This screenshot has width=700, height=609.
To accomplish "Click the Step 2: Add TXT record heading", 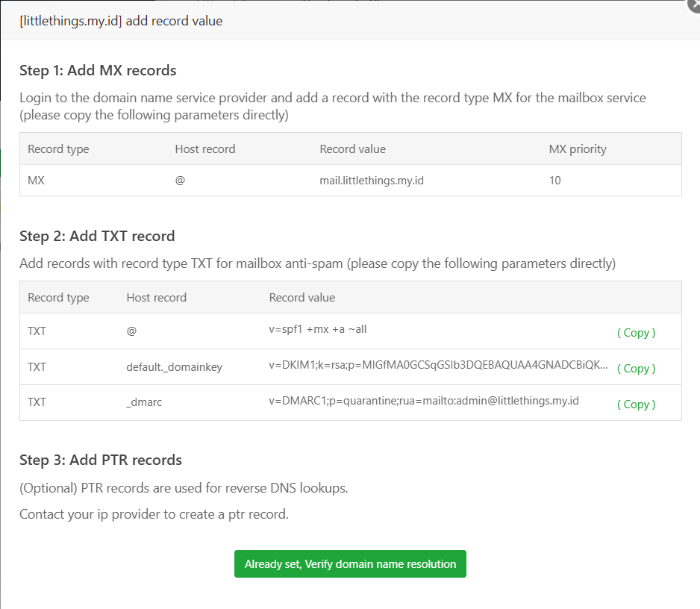I will (x=96, y=235).
